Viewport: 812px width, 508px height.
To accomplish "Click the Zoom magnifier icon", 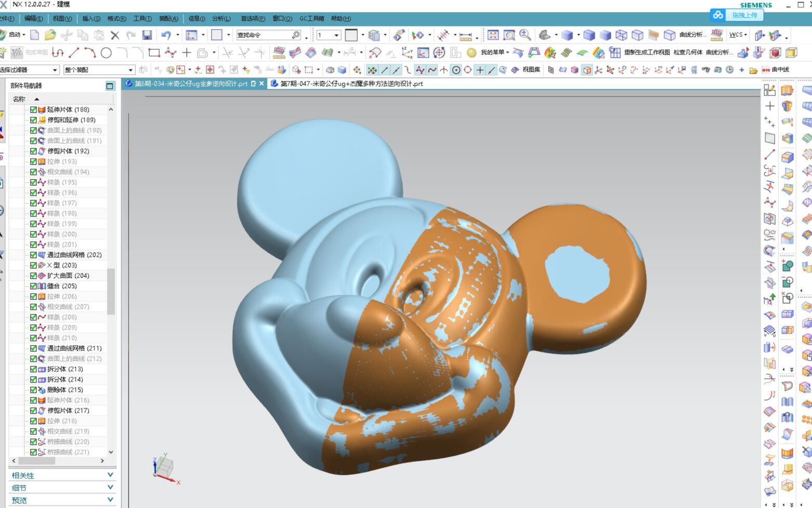I will pos(525,35).
